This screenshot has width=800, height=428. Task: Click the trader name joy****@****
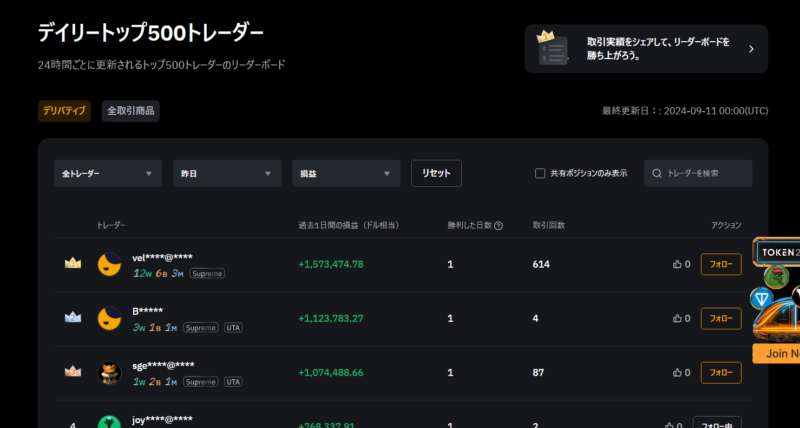click(162, 419)
